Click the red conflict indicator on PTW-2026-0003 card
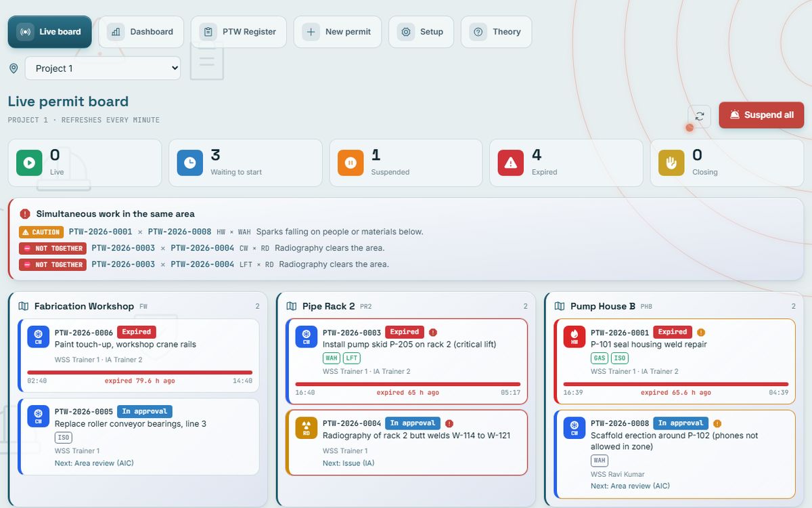Image resolution: width=812 pixels, height=508 pixels. pos(433,333)
